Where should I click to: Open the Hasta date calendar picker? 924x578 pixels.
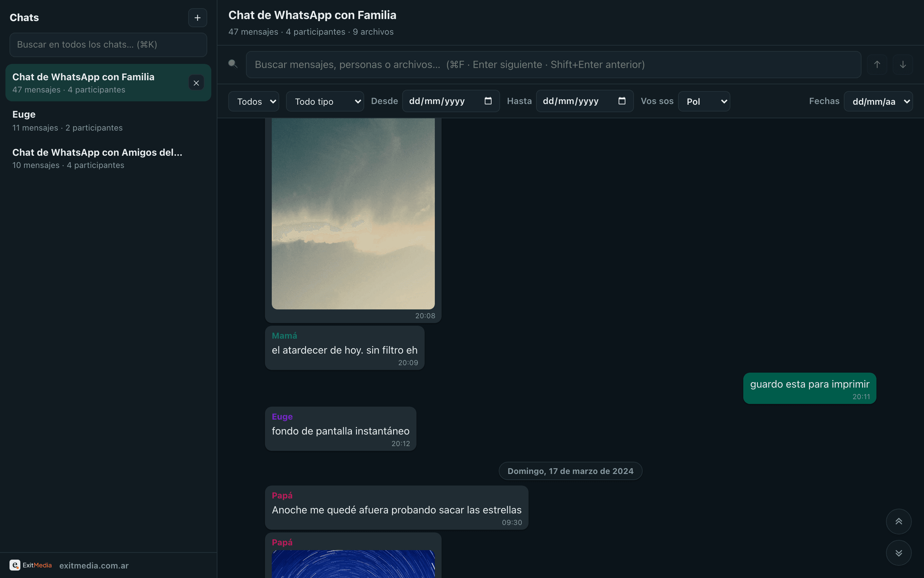click(x=622, y=101)
